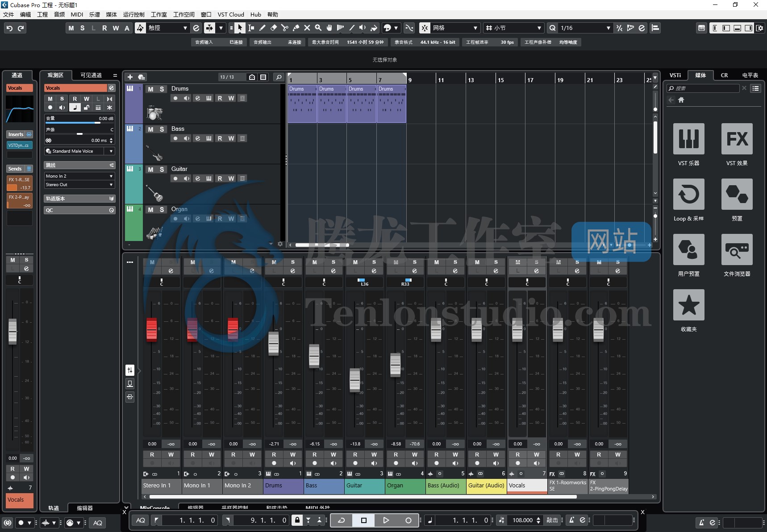This screenshot has width=767, height=532.
Task: Select the Object Selection arrow tool
Action: [240, 28]
